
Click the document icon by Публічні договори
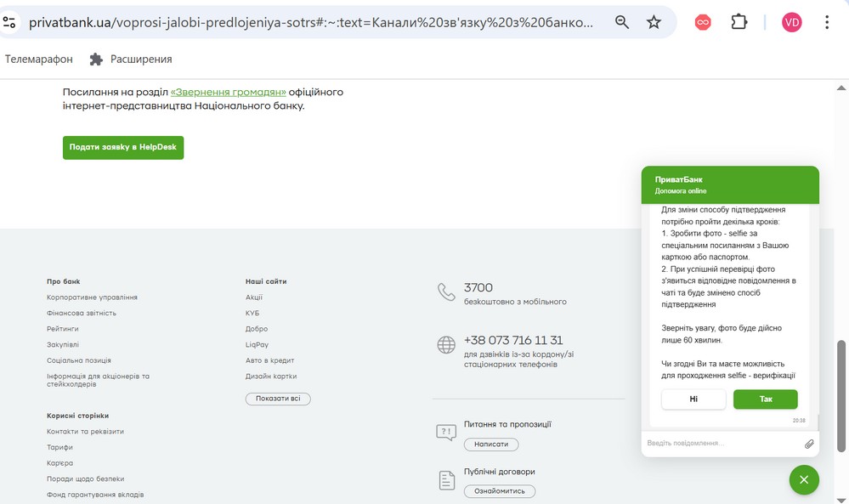[x=447, y=480]
